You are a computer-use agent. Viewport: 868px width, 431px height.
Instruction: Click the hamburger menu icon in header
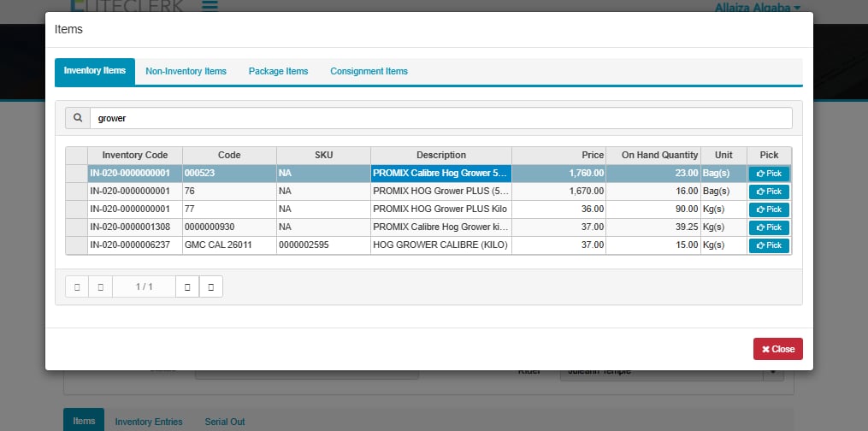pyautogui.click(x=210, y=5)
